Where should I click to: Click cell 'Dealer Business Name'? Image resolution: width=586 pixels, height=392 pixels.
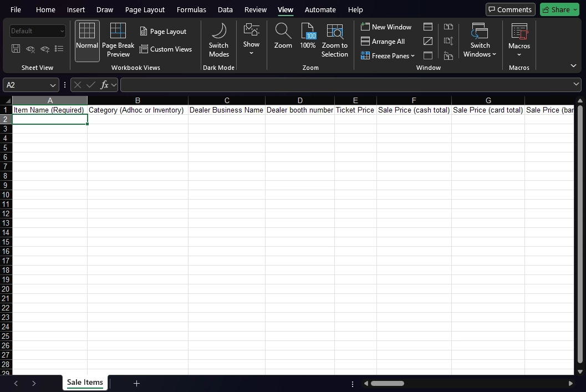pos(227,110)
